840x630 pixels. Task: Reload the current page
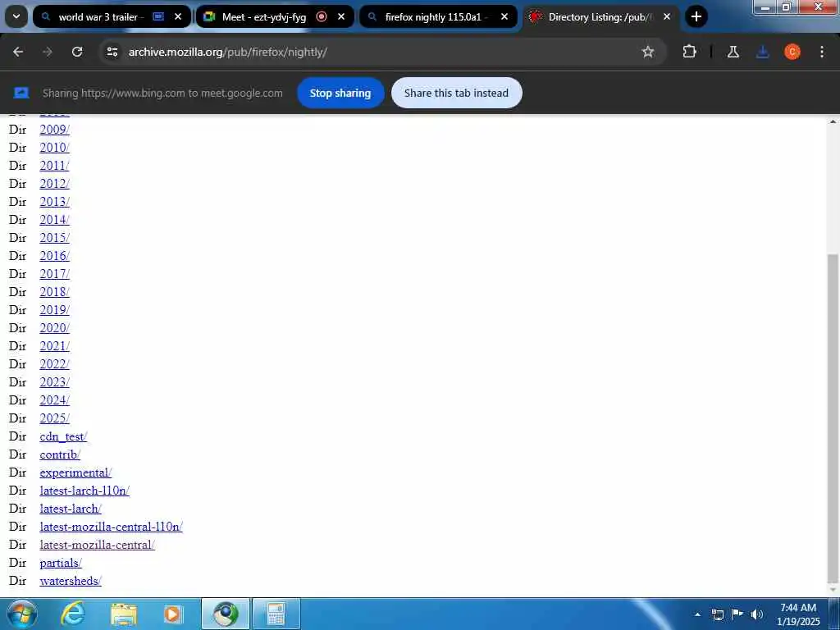point(77,52)
